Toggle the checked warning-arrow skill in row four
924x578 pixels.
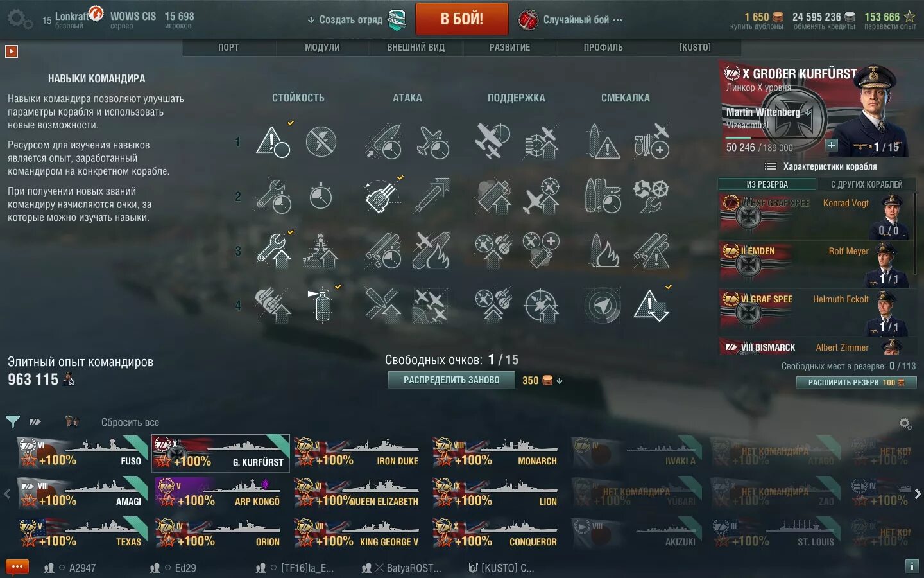coord(652,304)
